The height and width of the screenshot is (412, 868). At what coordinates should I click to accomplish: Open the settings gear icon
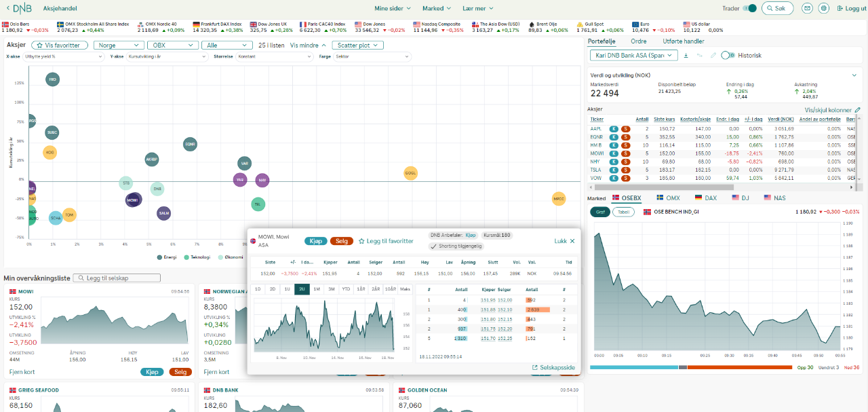coord(824,8)
